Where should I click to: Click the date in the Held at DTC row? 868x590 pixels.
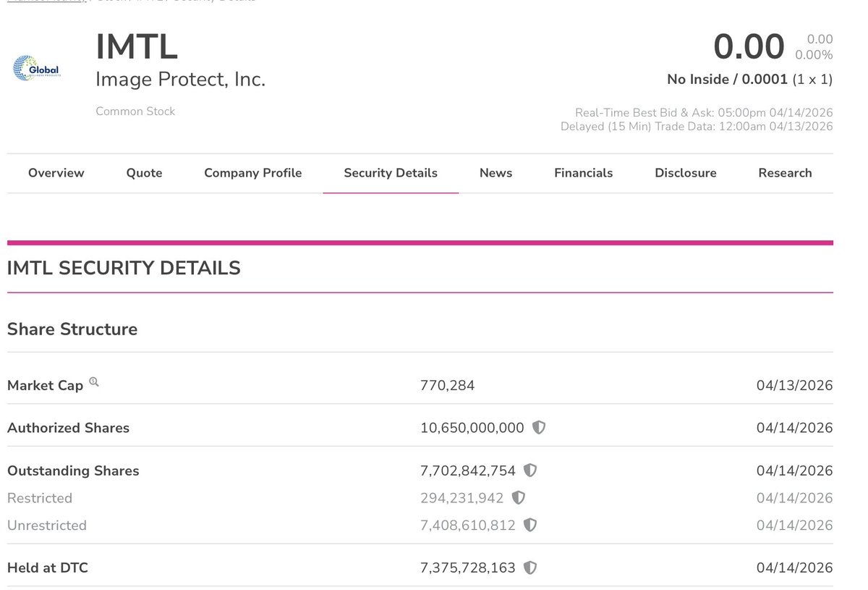pyautogui.click(x=795, y=568)
